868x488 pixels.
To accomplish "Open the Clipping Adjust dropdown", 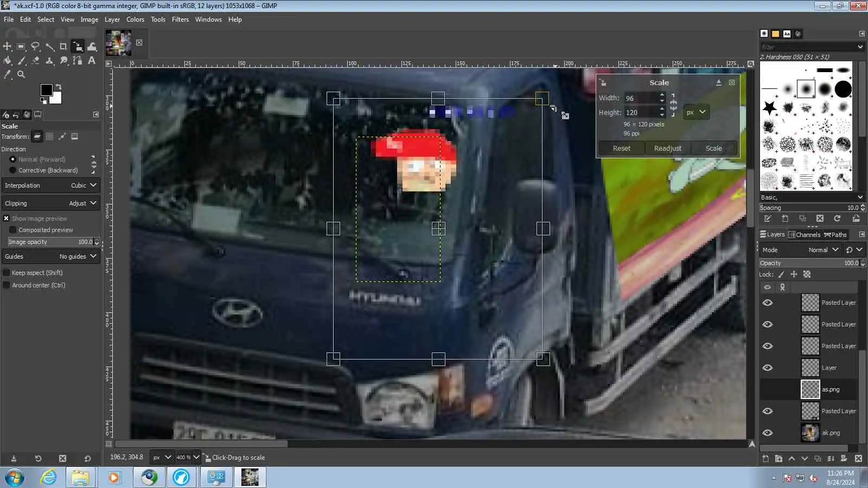I will [x=51, y=203].
